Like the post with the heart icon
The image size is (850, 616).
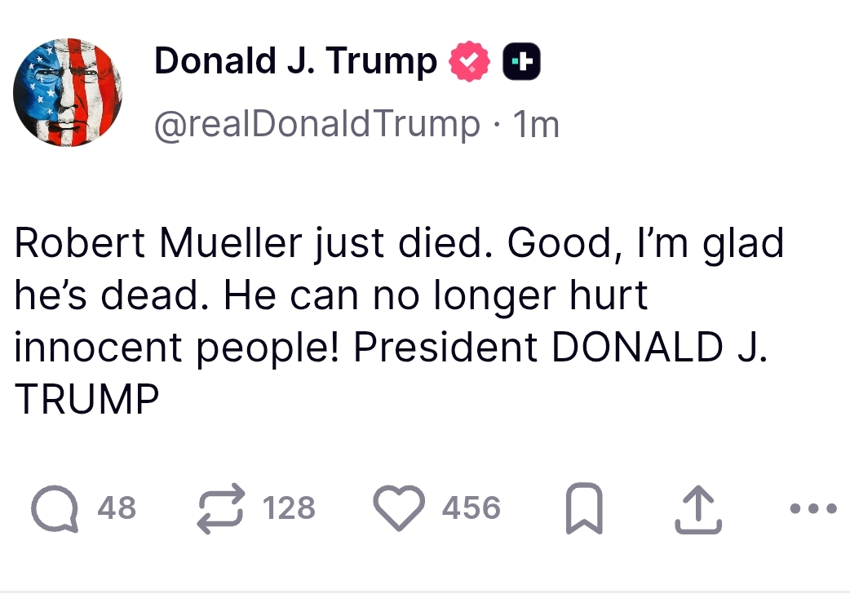(400, 508)
